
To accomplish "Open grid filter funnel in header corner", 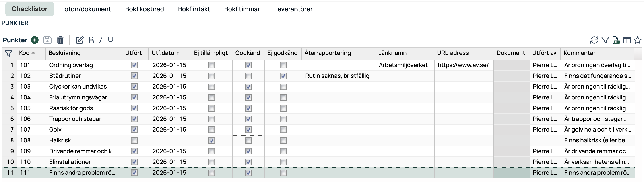I will click(9, 53).
